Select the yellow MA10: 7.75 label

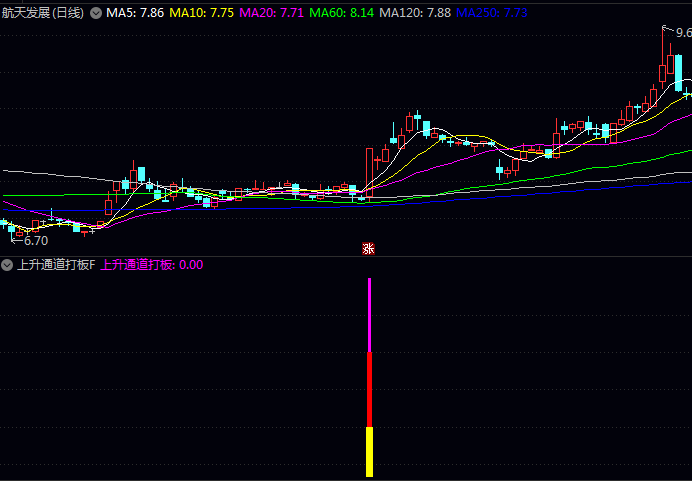[x=202, y=13]
